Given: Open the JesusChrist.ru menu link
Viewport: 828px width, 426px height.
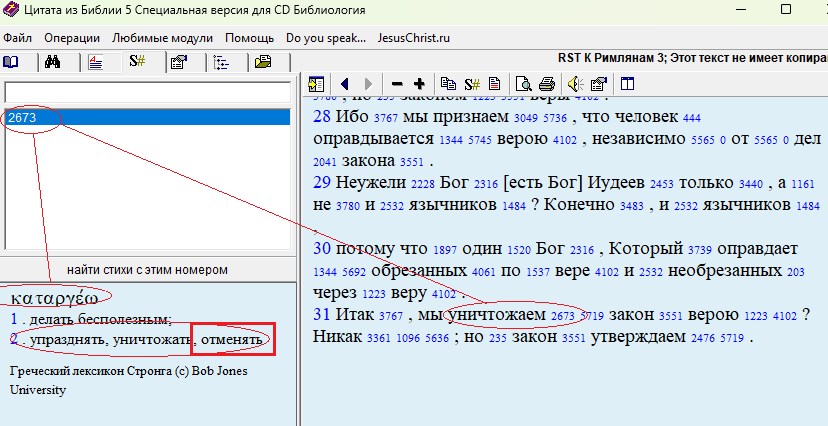Looking at the screenshot, I should pyautogui.click(x=414, y=38).
